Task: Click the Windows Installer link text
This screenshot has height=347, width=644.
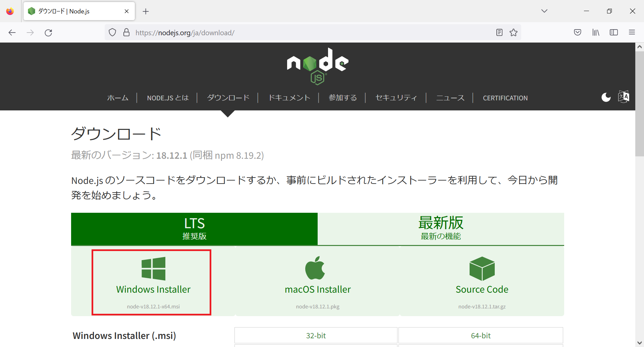Action: [153, 289]
